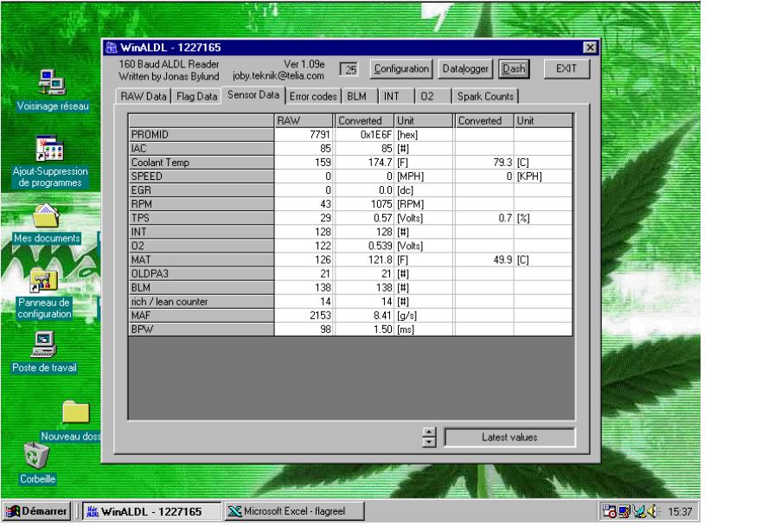Open the Error codes tab
The image size is (768, 532).
click(313, 97)
